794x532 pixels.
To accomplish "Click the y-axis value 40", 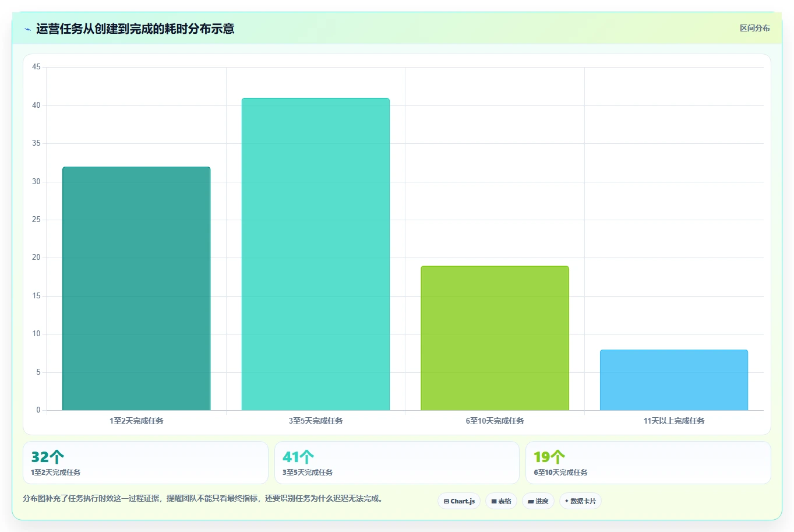I will (x=36, y=105).
